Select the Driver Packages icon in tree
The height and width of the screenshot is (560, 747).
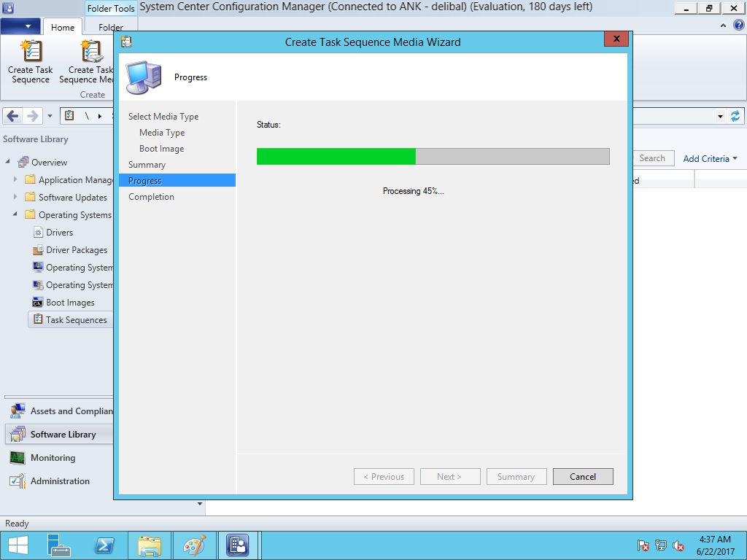click(39, 250)
